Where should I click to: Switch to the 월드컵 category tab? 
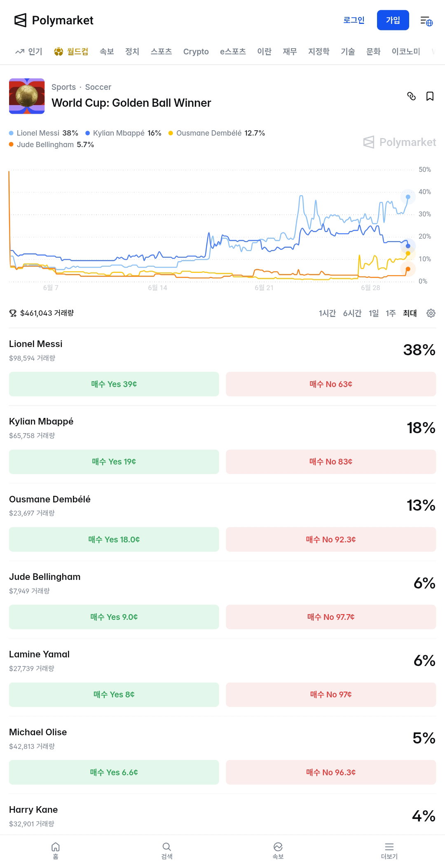pyautogui.click(x=71, y=52)
